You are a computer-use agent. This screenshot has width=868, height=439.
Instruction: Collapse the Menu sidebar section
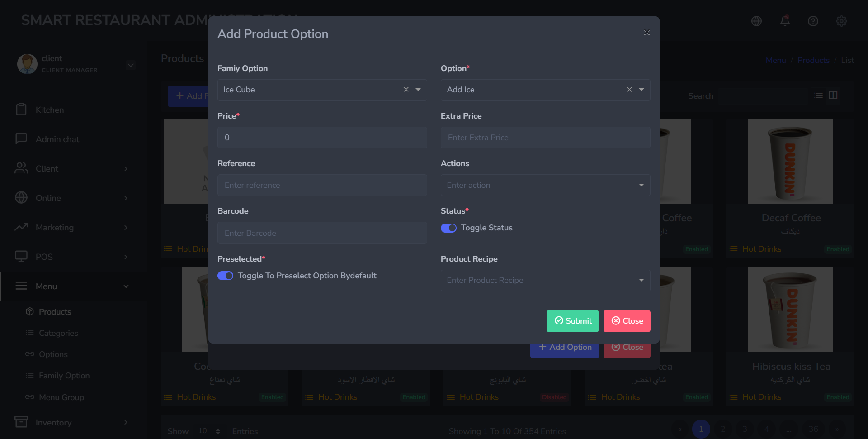73,286
